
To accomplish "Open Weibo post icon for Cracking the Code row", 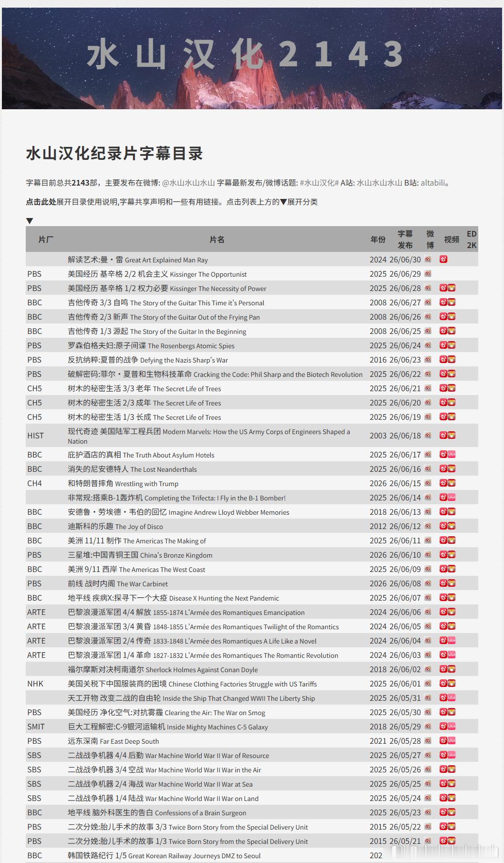I will pos(428,374).
